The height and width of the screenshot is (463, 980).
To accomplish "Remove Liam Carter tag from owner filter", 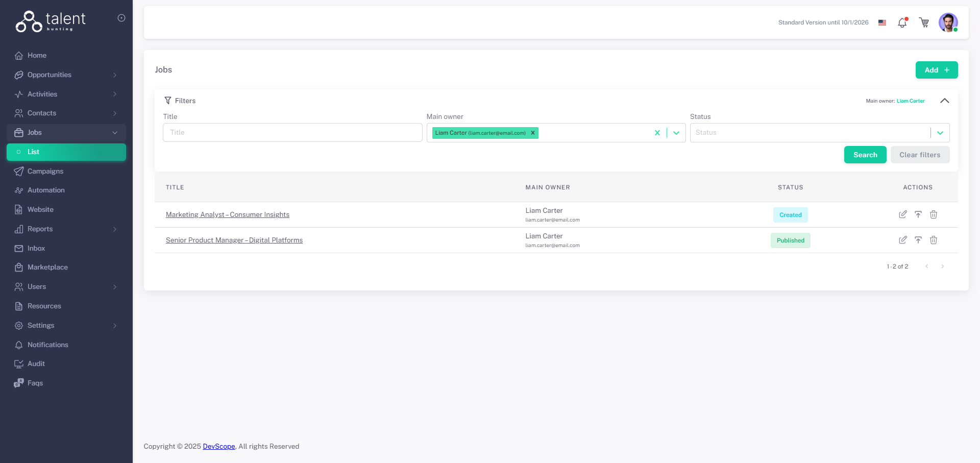I will (532, 133).
